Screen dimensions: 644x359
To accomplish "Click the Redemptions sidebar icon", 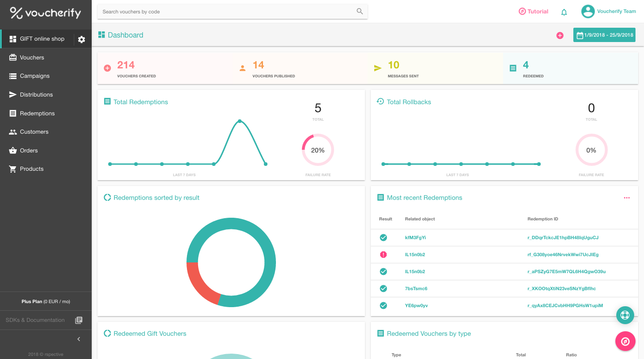I will [13, 114].
